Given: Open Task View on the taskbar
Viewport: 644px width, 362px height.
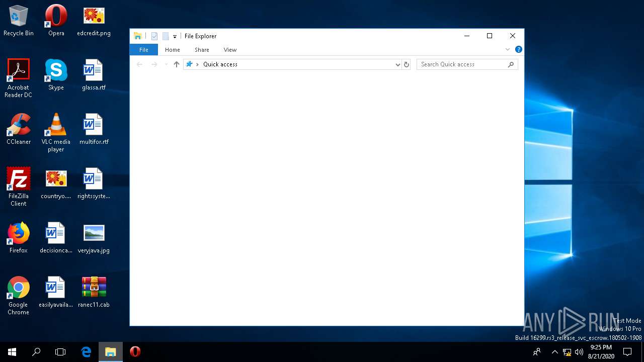Looking at the screenshot, I should tap(60, 352).
